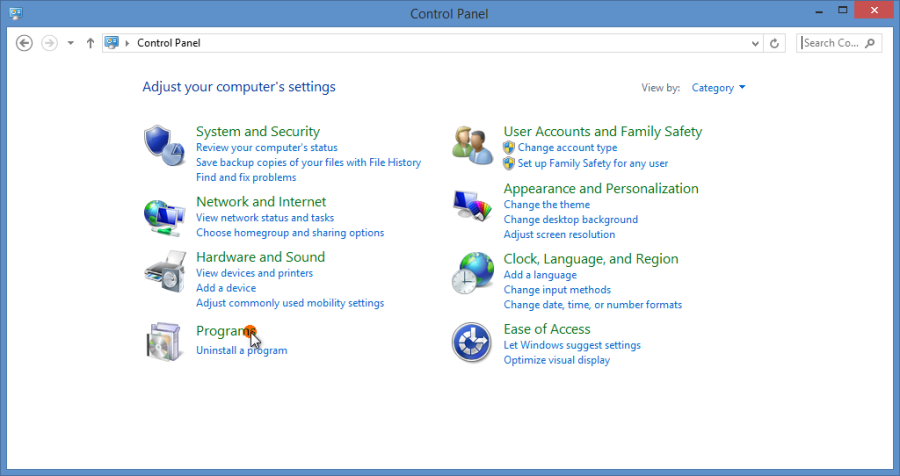Click the Back navigation arrow button
Viewport: 900px width, 476px height.
click(x=25, y=43)
